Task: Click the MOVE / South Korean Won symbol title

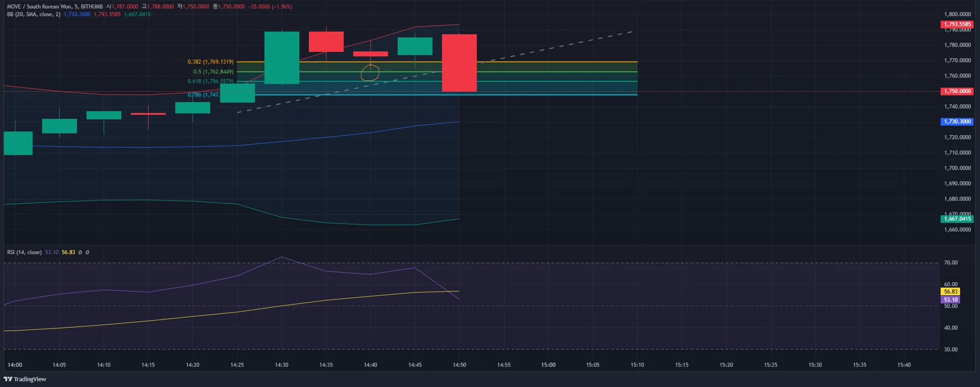Action: [x=55, y=7]
